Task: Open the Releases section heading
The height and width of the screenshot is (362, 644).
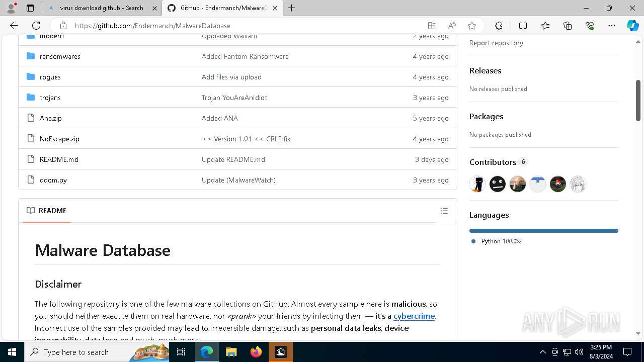Action: tap(485, 71)
